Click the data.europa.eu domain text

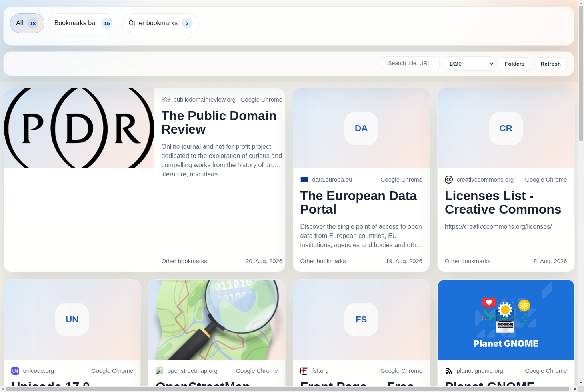pos(332,180)
